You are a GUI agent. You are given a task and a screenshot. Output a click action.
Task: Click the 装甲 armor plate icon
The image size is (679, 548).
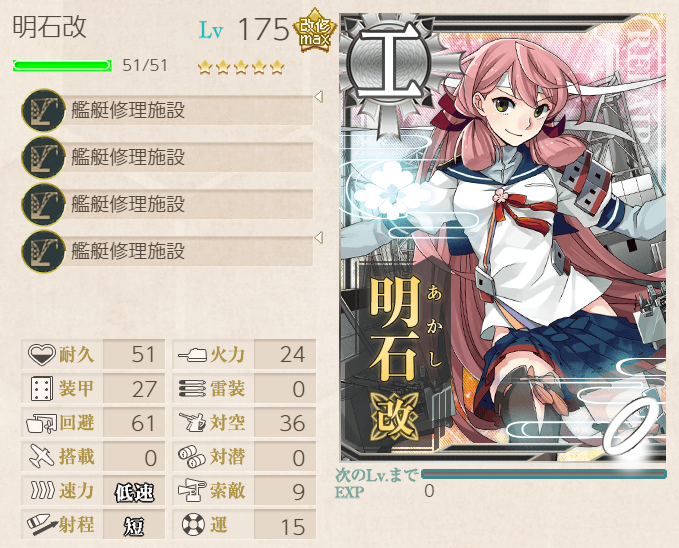pyautogui.click(x=42, y=388)
